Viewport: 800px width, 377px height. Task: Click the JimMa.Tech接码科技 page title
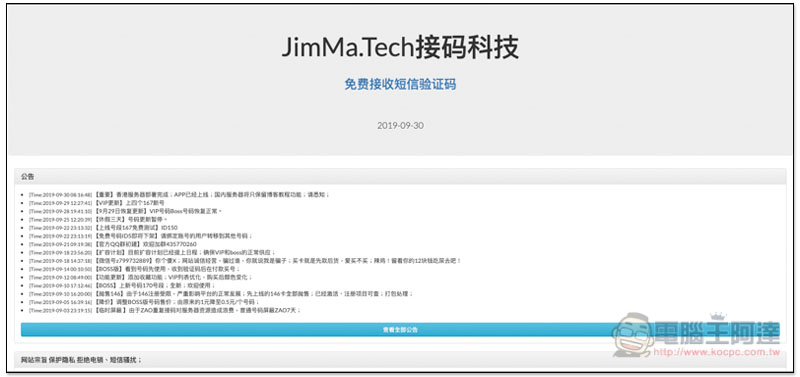click(400, 47)
